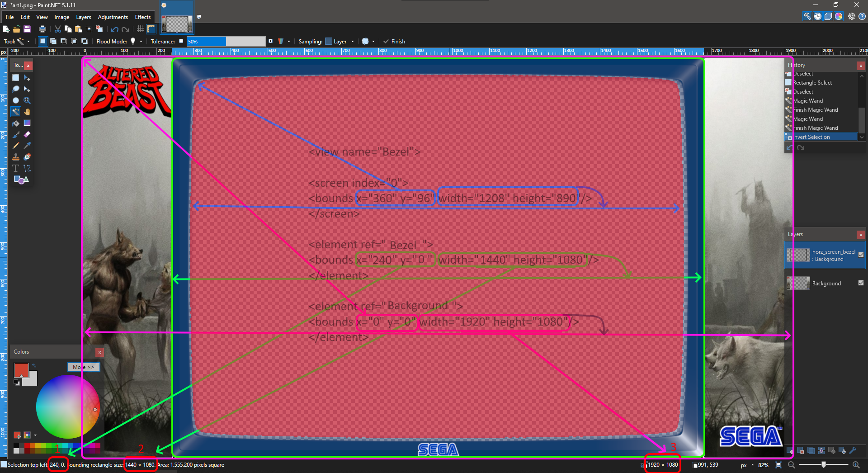Choose the Clone Stamp tool
This screenshot has width=868, height=473.
pos(16,157)
